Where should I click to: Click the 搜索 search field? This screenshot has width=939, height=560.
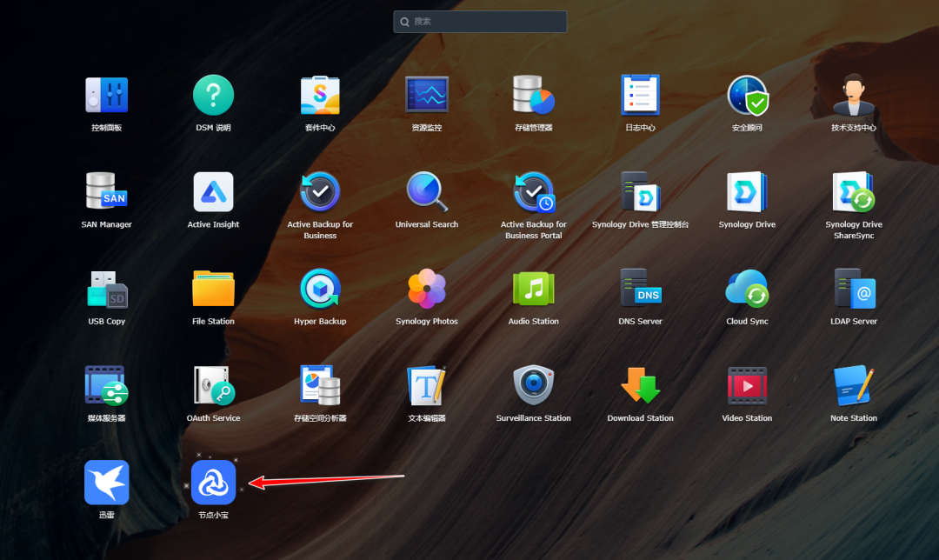coord(480,22)
